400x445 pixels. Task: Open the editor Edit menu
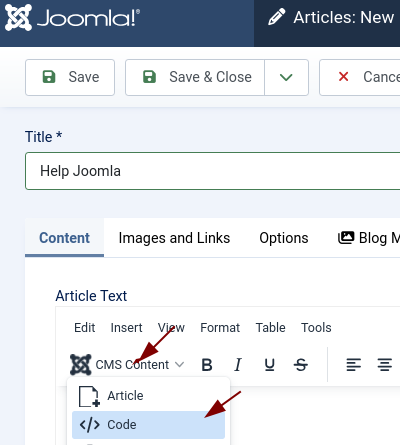pos(84,328)
